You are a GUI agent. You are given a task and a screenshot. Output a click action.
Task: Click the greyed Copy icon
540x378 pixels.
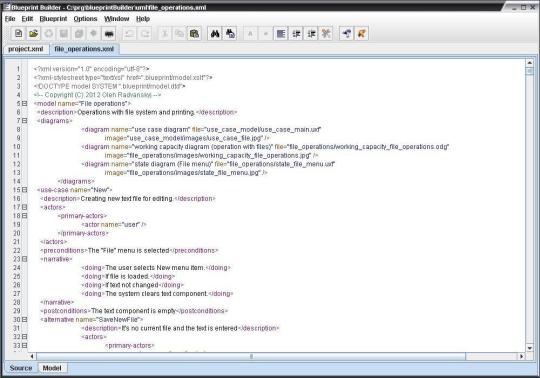[179, 34]
